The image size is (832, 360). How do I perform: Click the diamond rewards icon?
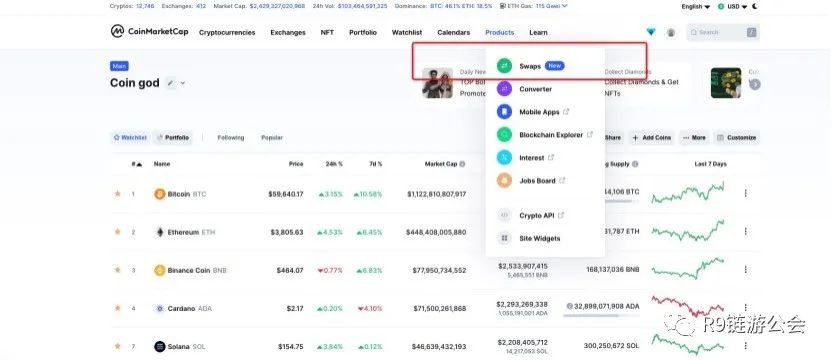651,32
